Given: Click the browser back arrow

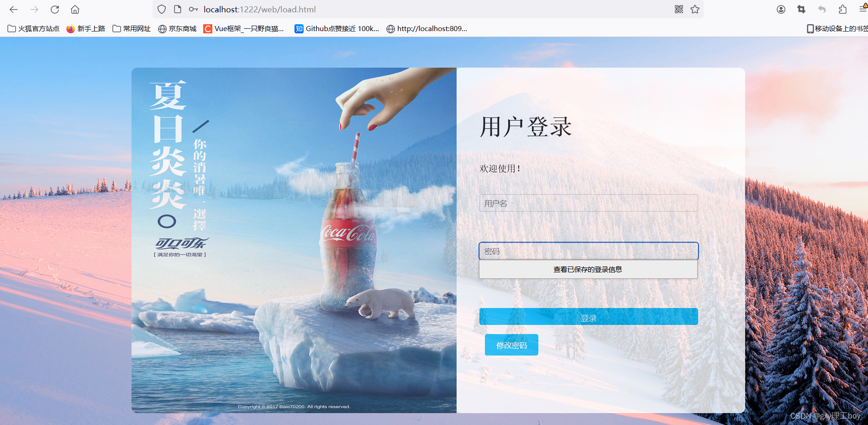Looking at the screenshot, I should (14, 9).
